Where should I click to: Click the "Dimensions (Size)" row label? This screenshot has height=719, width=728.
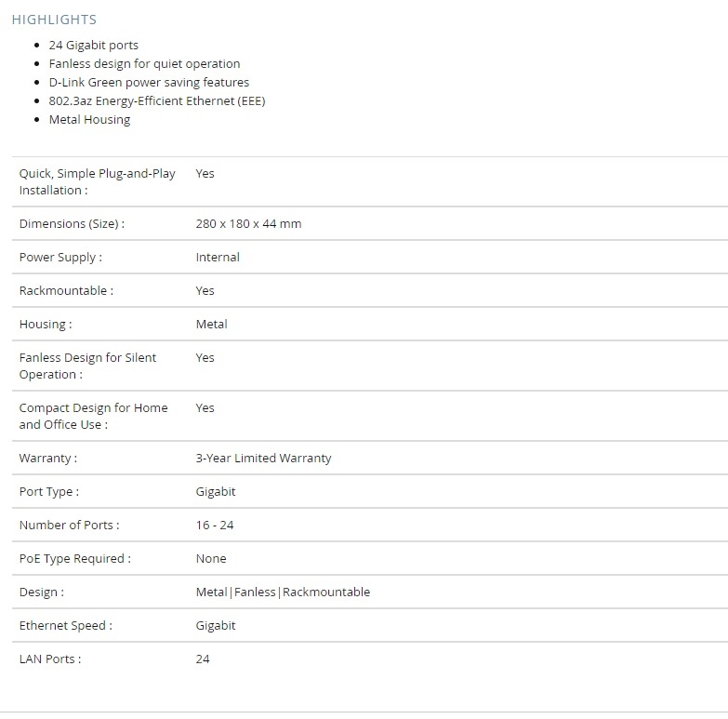tap(72, 223)
